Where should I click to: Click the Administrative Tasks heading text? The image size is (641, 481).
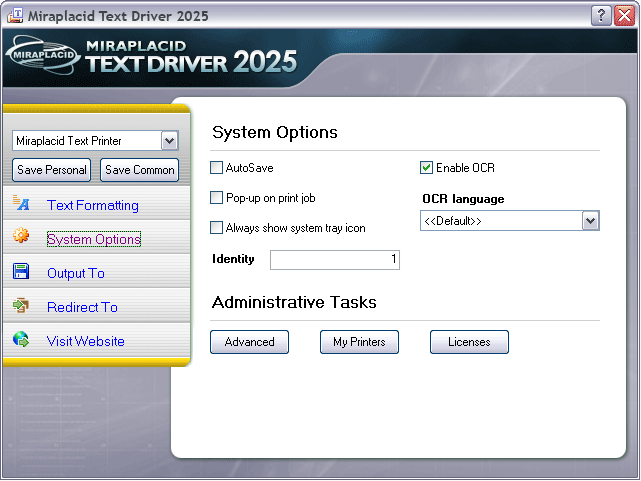point(294,302)
